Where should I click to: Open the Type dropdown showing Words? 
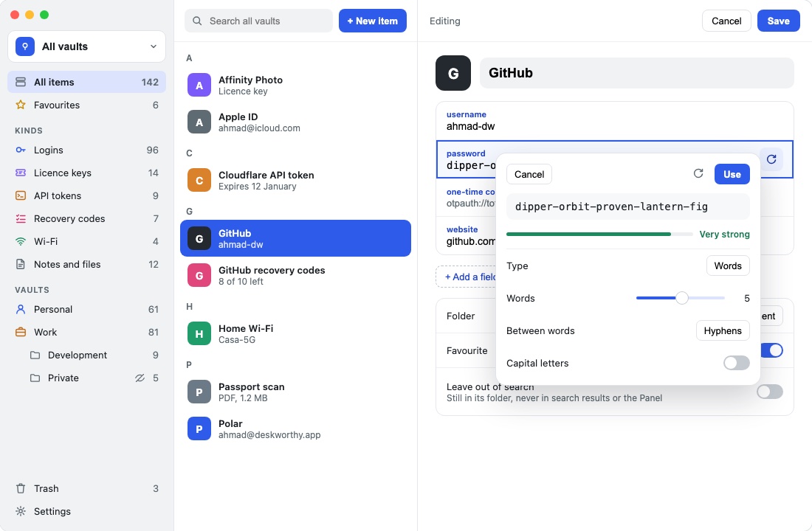coord(728,265)
